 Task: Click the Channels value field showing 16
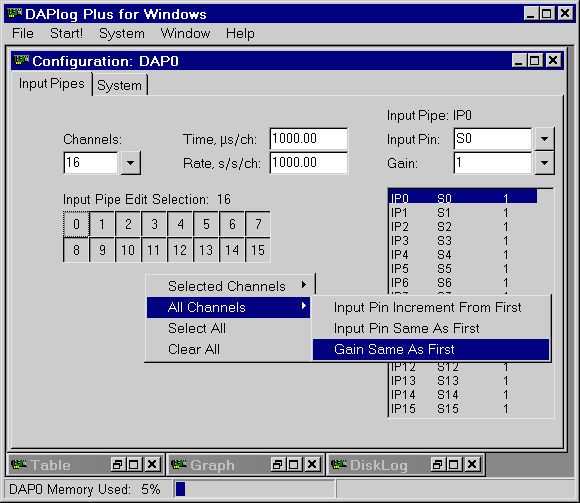(91, 162)
